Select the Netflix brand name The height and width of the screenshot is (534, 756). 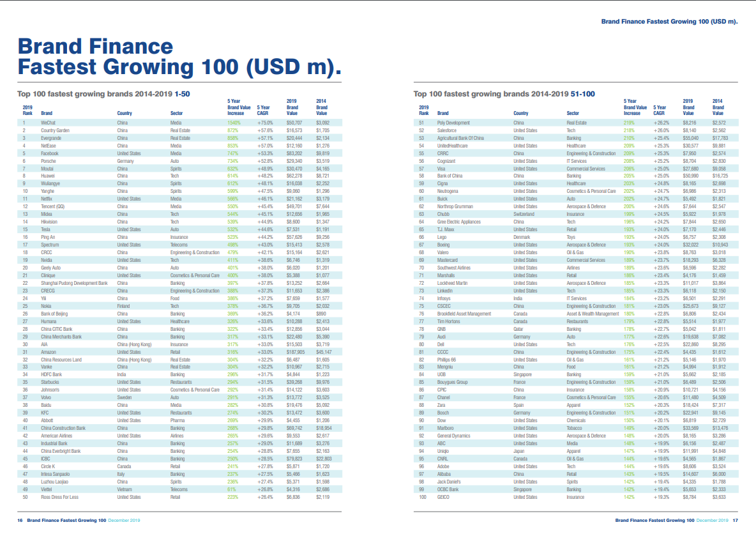coord(48,199)
